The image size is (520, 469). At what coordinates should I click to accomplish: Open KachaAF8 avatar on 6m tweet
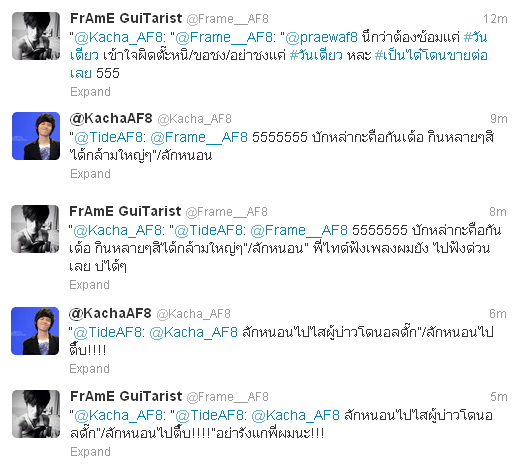click(x=35, y=331)
